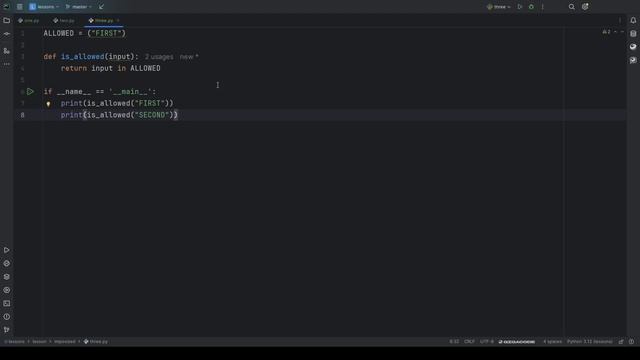The image size is (640, 360).
Task: Click the project root breadcrumb
Action: tap(15, 341)
